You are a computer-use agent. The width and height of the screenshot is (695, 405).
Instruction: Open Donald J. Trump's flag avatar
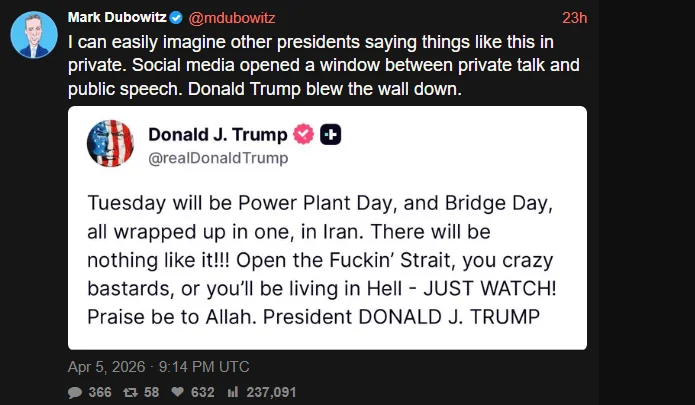(112, 144)
